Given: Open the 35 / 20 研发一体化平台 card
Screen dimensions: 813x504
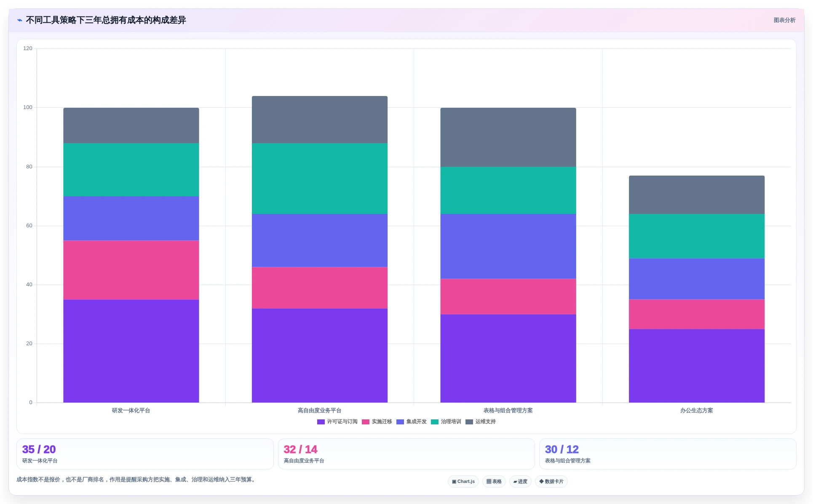Looking at the screenshot, I should [x=145, y=454].
